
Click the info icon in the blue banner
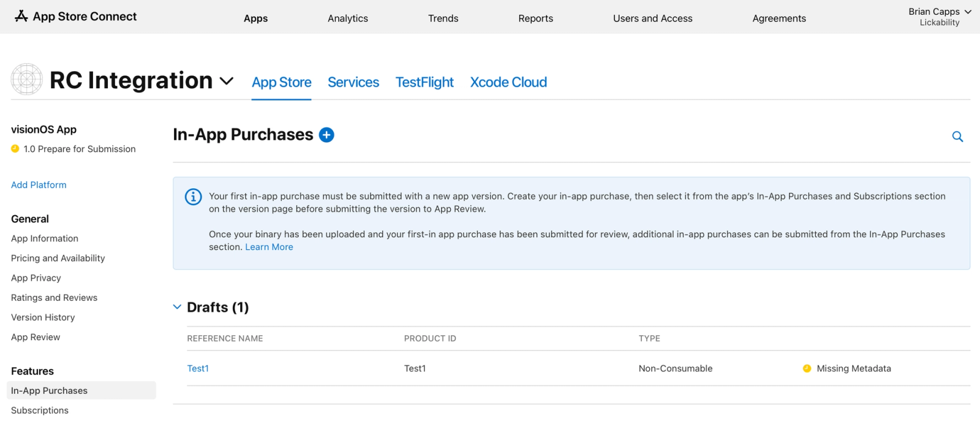click(x=193, y=197)
